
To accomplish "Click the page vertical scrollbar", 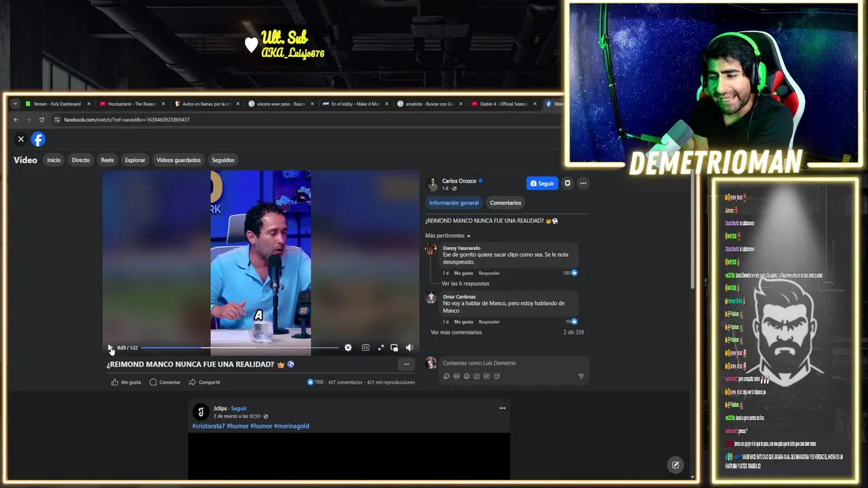I will point(692,230).
